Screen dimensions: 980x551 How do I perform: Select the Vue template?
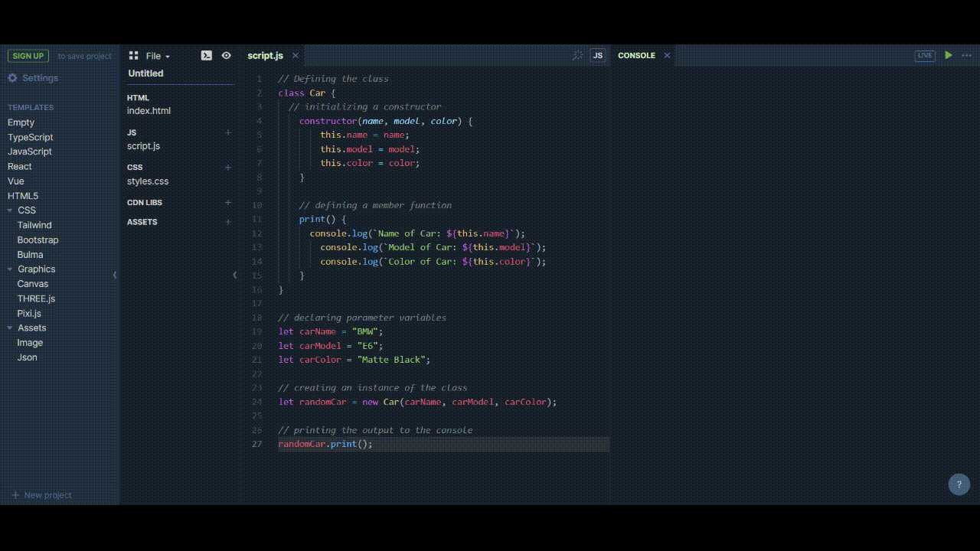point(16,181)
